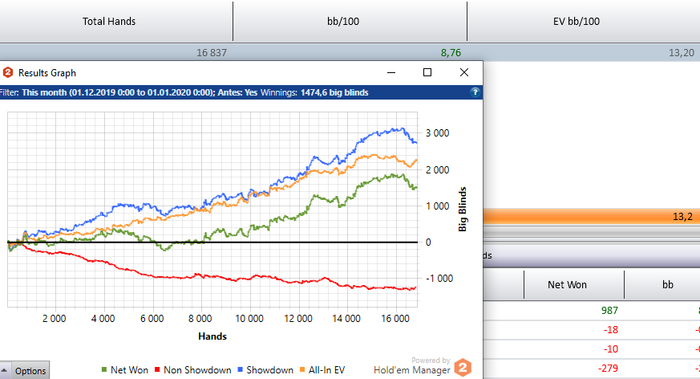Select the -10 Net Won cell

(x=610, y=349)
